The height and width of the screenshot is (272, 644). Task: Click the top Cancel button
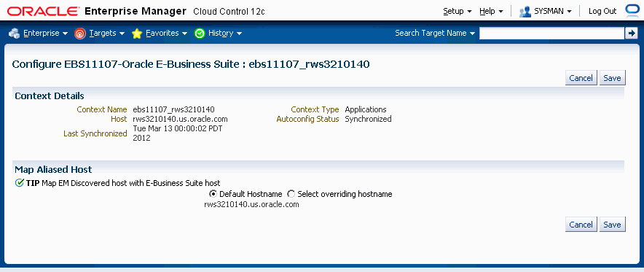click(x=581, y=77)
